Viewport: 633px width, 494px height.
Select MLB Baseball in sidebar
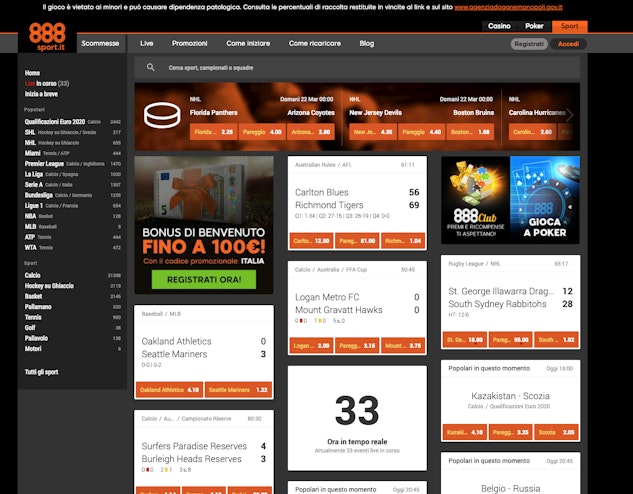tap(73, 226)
